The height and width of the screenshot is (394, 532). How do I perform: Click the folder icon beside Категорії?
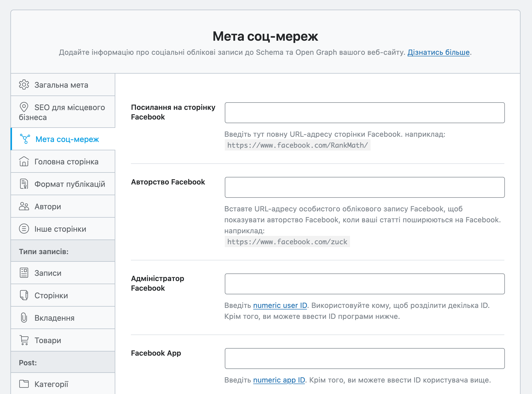point(24,384)
